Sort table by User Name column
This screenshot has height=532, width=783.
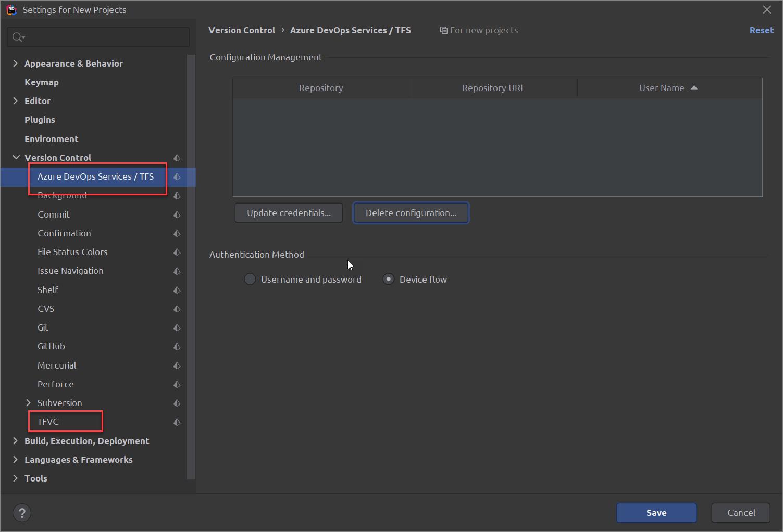pos(669,88)
